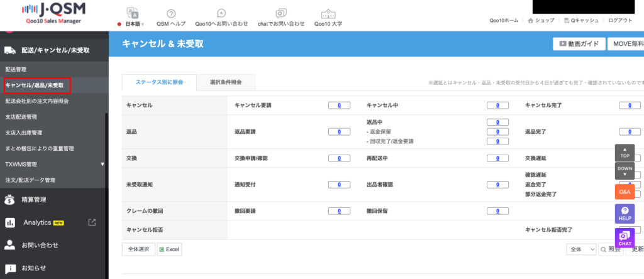Image resolution: width=644 pixels, height=279 pixels.
Task: Open the orange Q&A floating button
Action: click(625, 191)
